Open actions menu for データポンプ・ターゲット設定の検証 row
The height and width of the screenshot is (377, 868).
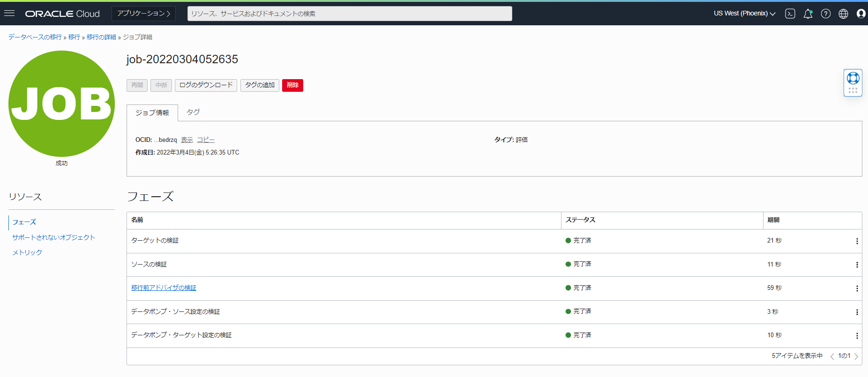(x=857, y=336)
